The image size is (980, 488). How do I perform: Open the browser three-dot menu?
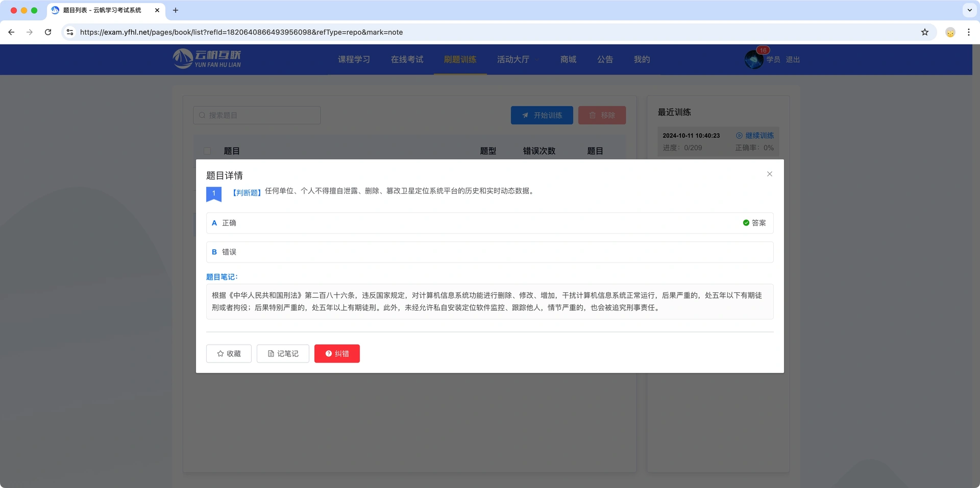(x=969, y=32)
